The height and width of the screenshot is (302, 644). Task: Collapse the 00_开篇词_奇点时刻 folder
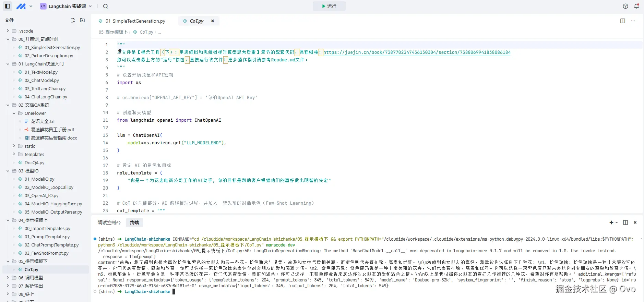8,39
